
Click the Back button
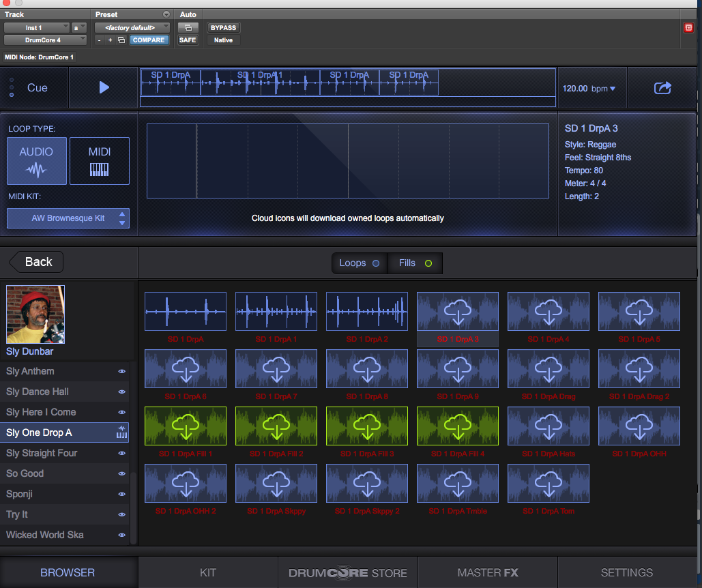point(35,261)
